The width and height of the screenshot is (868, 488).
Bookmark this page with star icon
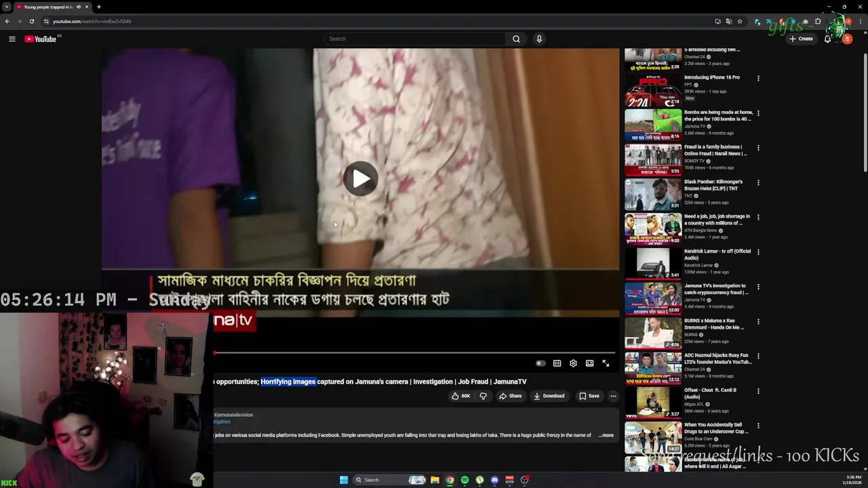click(x=740, y=21)
